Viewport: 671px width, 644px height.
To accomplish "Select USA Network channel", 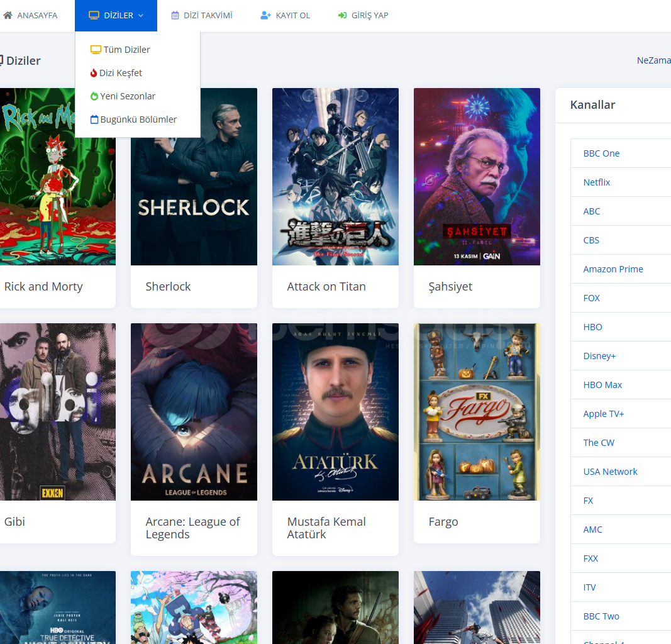I will (x=610, y=472).
